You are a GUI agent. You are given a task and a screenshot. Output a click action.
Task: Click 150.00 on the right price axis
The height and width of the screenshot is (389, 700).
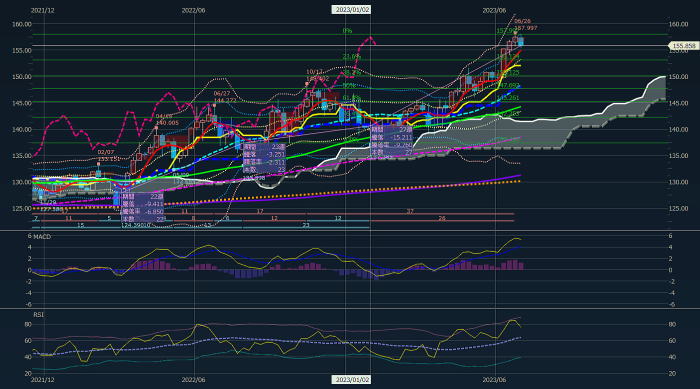[x=678, y=77]
